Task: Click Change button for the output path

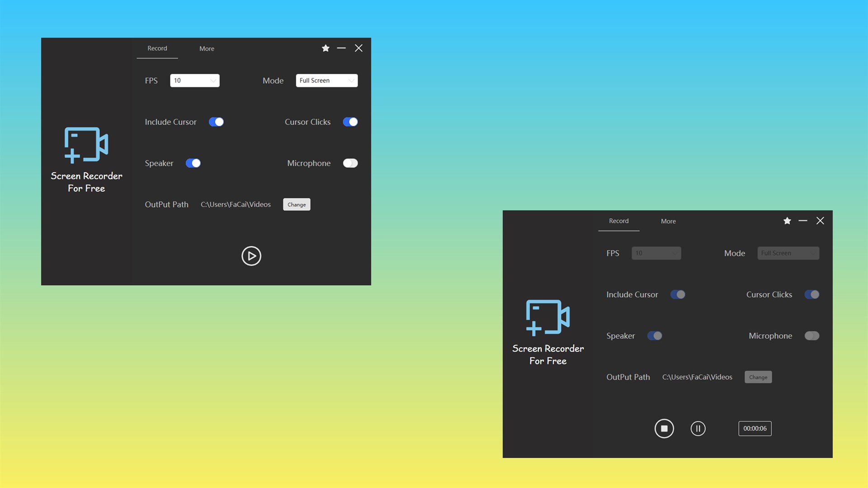Action: [x=297, y=205]
